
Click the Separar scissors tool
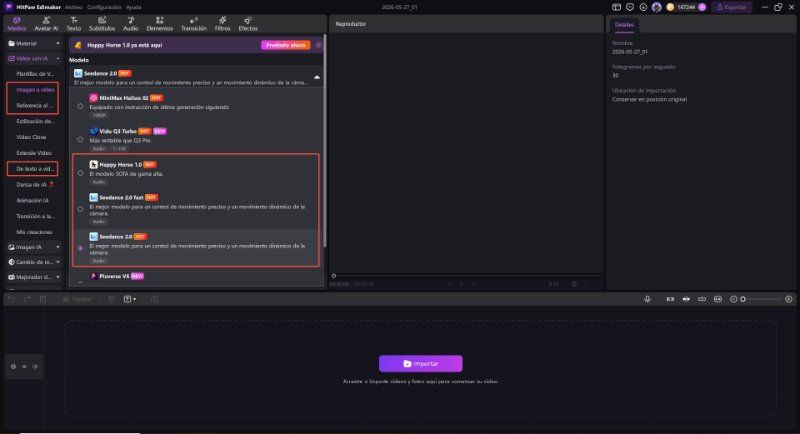click(x=77, y=299)
